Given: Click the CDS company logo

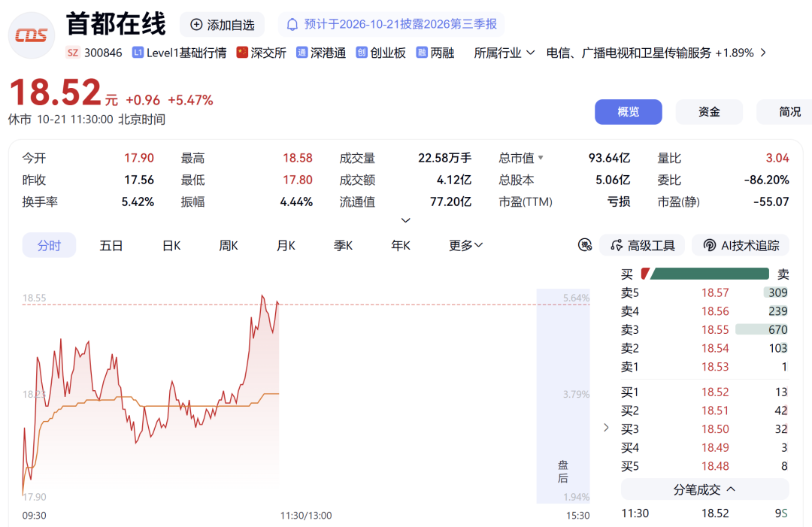Looking at the screenshot, I should coord(32,35).
